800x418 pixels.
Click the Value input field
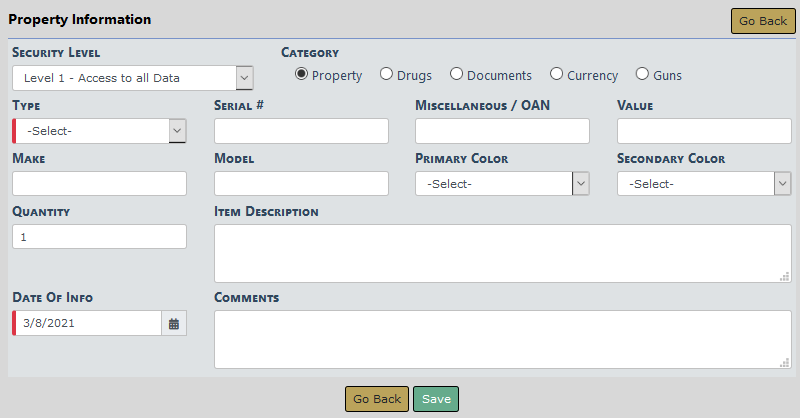(x=704, y=131)
